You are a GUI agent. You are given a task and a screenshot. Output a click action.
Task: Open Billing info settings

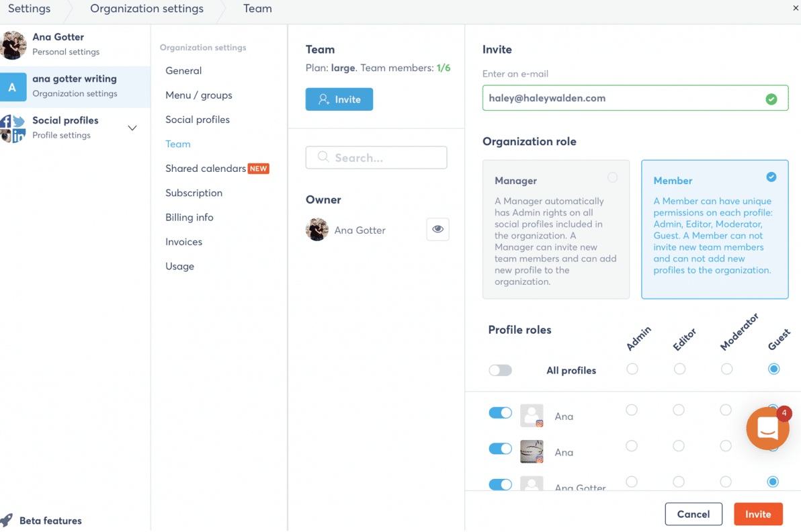pyautogui.click(x=189, y=218)
